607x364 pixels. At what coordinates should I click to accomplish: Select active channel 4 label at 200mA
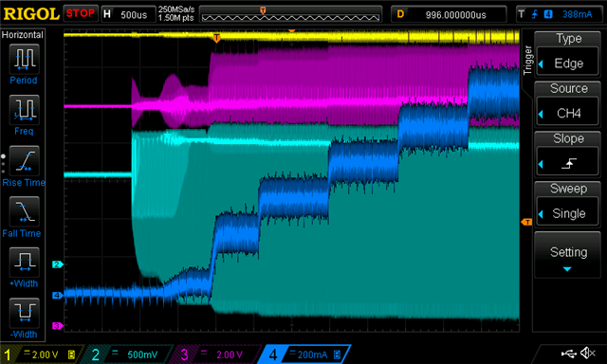coord(303,355)
